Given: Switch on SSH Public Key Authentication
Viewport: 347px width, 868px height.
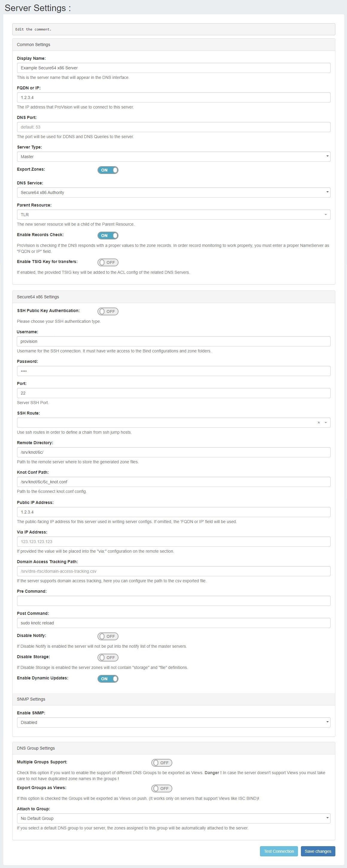Looking at the screenshot, I should point(108,311).
